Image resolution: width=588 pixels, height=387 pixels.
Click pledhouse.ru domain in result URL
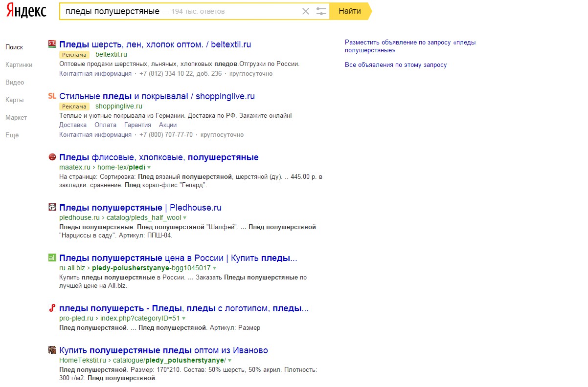pyautogui.click(x=79, y=217)
